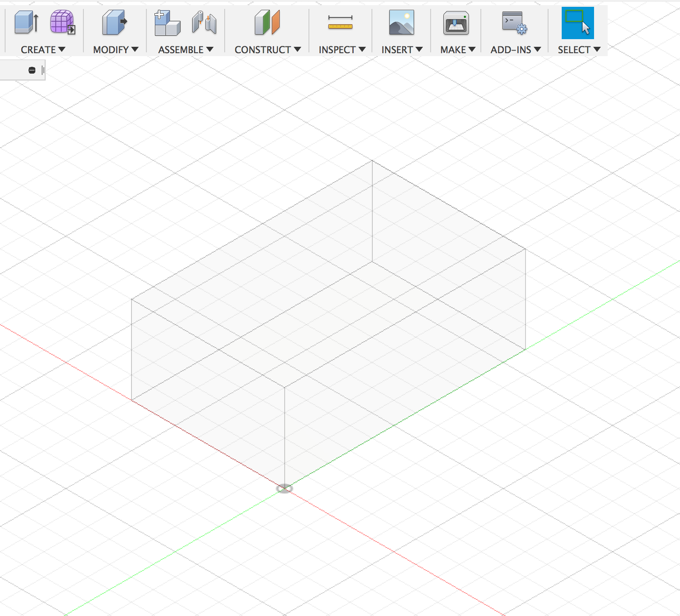Show the ADD-INS dropdown menu

coord(516,50)
